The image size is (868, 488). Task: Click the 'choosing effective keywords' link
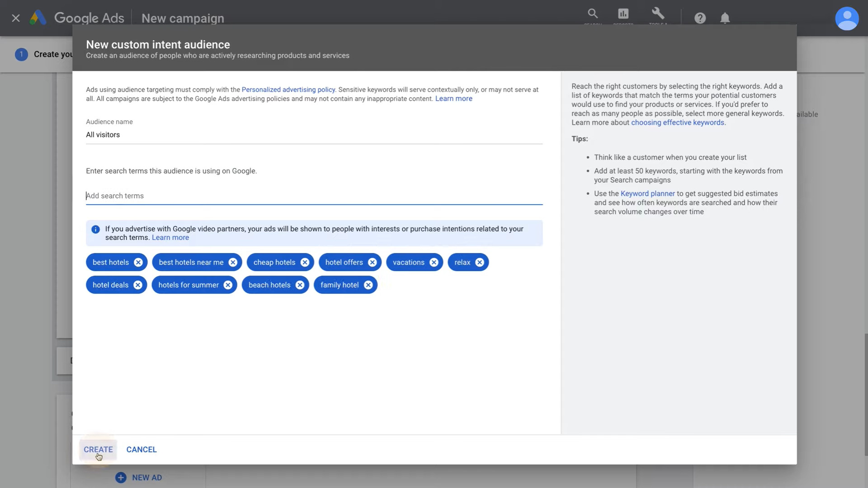pos(678,122)
